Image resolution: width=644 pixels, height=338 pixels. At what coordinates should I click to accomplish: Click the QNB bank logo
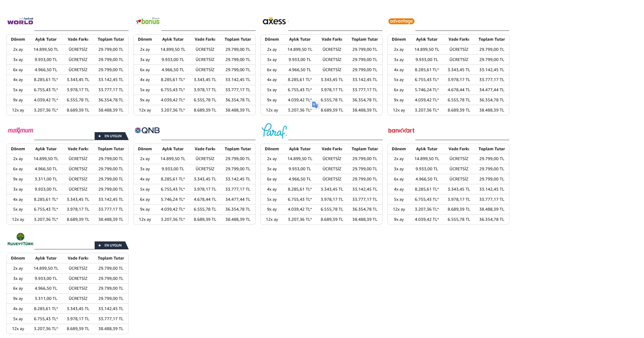click(147, 131)
